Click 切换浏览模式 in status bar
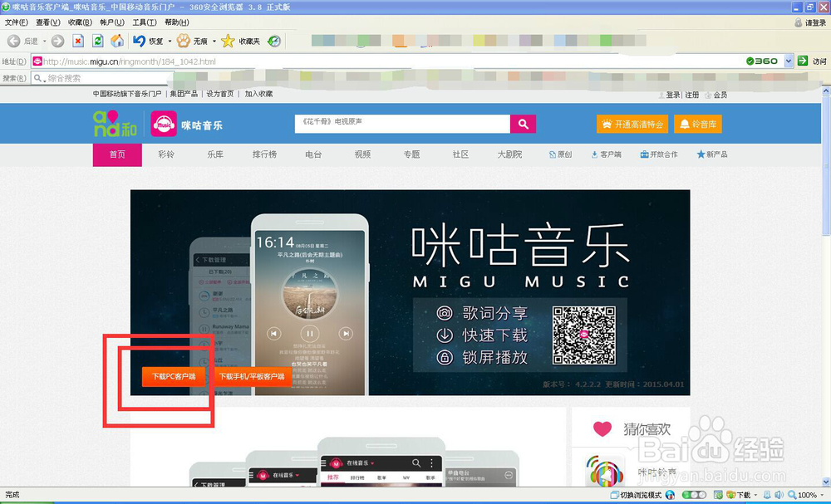831x504 pixels. click(636, 495)
